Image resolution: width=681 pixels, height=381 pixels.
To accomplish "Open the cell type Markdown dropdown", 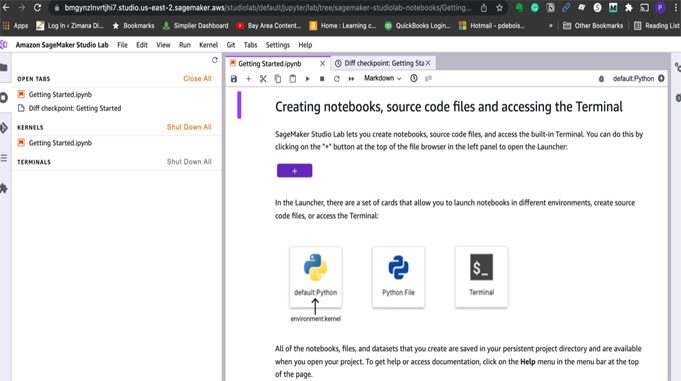I will point(382,78).
